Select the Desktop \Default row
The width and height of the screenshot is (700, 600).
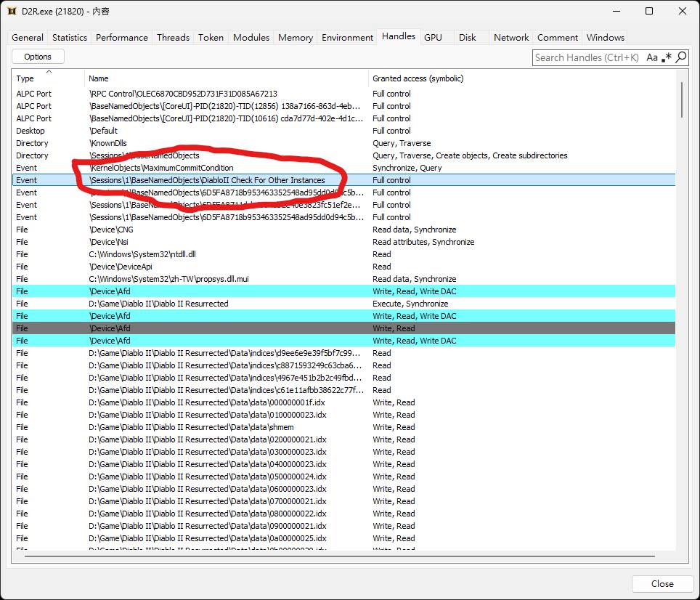point(343,131)
